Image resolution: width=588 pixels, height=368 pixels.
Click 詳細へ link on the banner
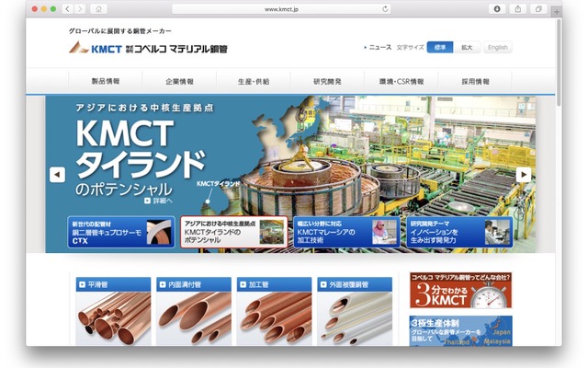click(x=158, y=201)
